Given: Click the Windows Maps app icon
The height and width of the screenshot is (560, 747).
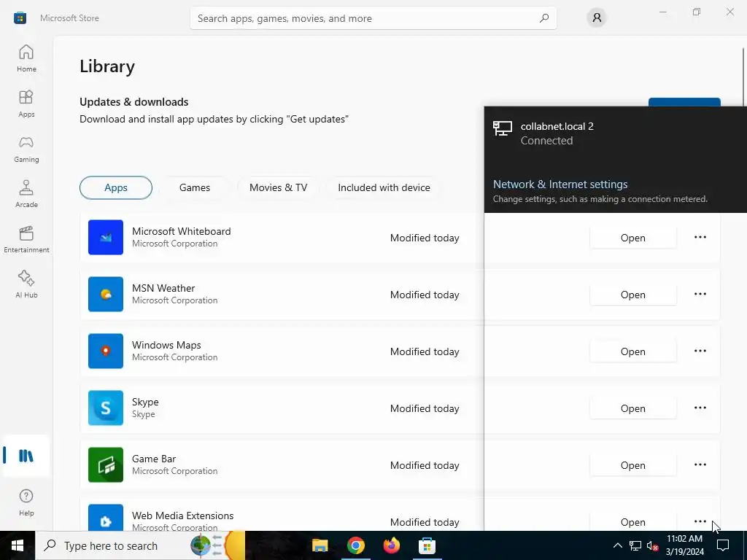Looking at the screenshot, I should [x=106, y=351].
